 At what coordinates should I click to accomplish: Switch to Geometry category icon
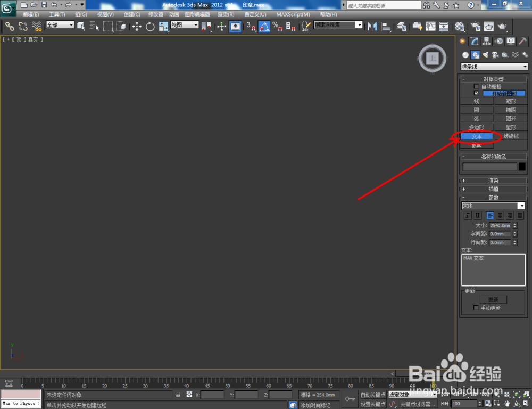(465, 55)
